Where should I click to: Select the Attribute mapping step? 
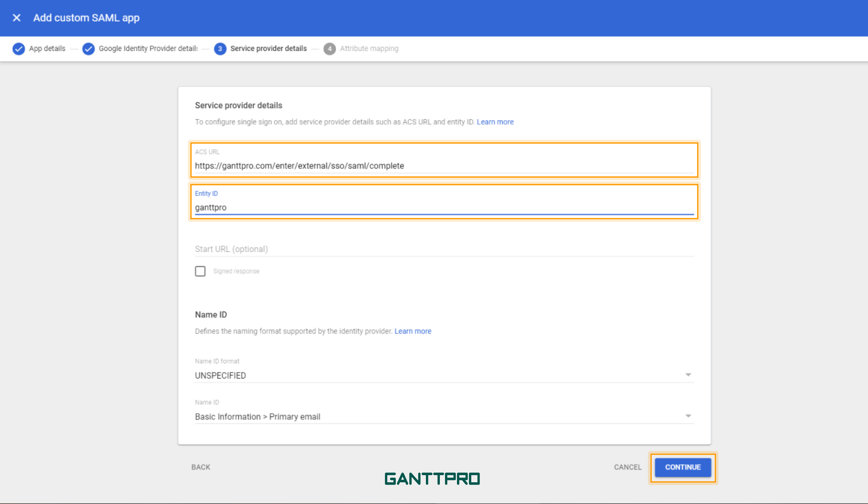click(x=369, y=49)
